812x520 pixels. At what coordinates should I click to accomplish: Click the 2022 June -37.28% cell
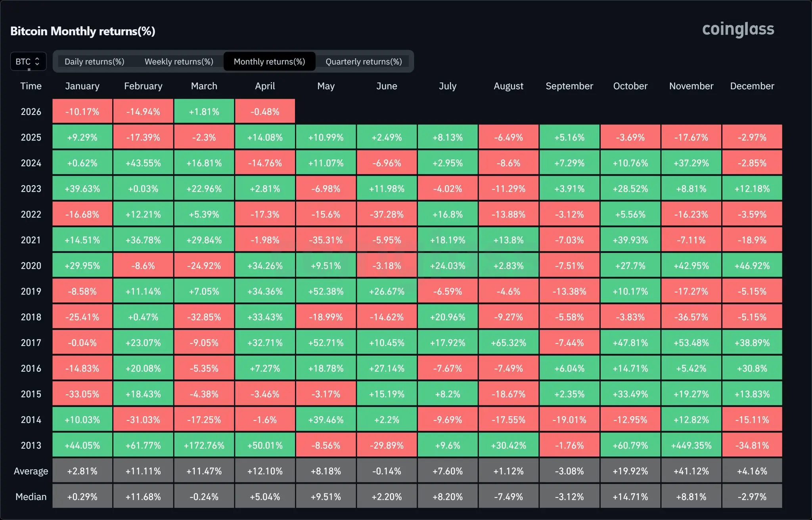tap(387, 214)
